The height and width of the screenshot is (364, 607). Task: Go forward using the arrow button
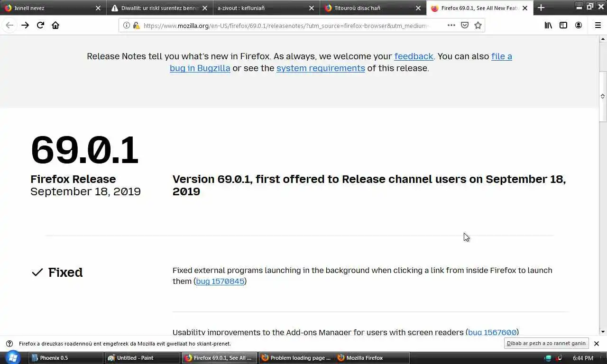point(25,25)
